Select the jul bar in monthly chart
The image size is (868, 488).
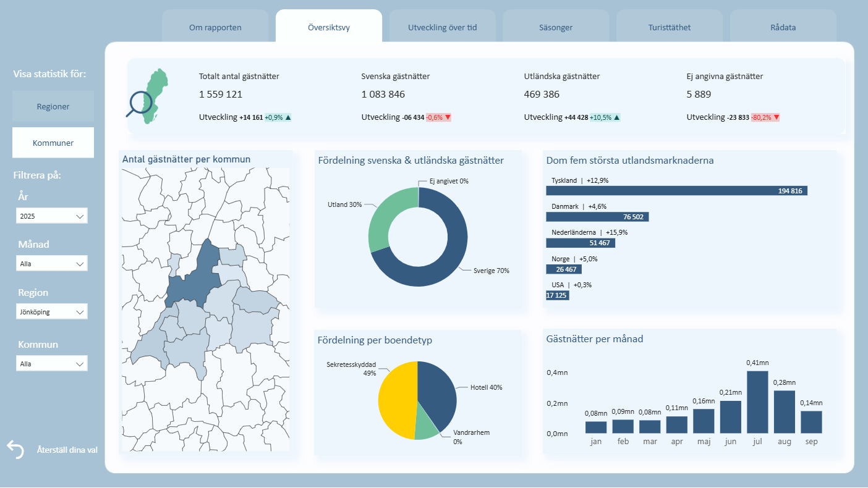(x=757, y=402)
